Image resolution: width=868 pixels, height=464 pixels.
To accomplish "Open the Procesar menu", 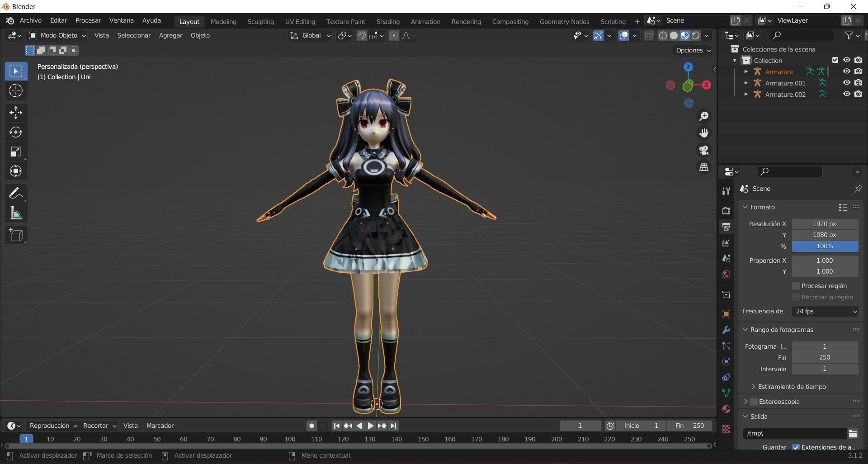I will 88,21.
